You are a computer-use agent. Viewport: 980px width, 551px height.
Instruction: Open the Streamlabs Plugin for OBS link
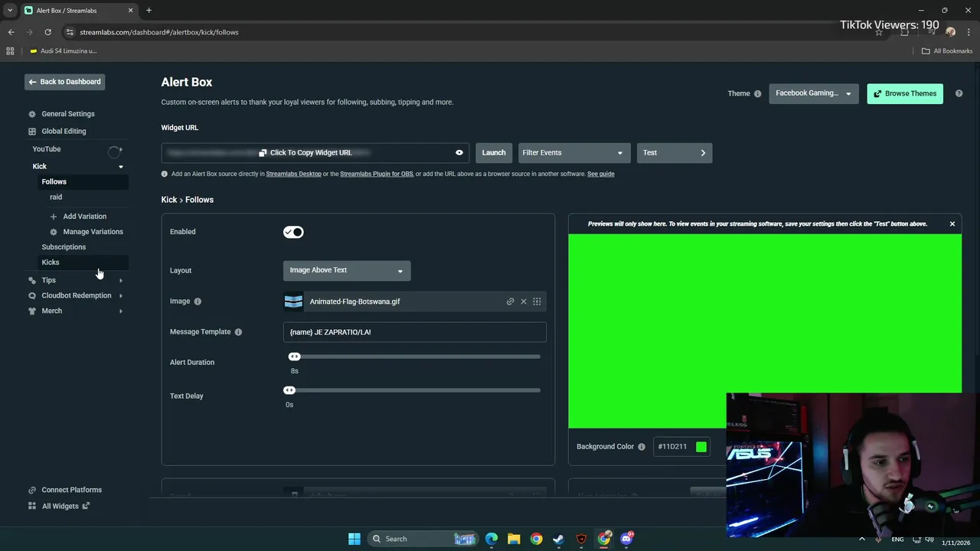[376, 174]
